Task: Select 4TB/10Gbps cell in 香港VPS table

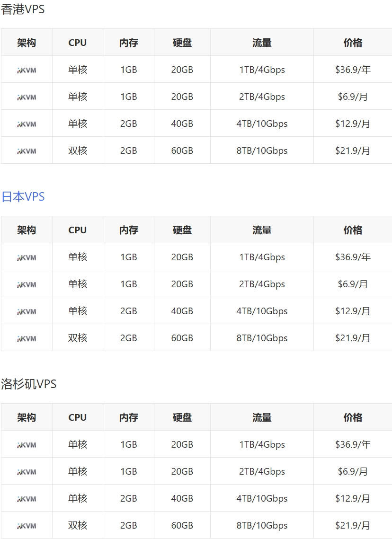Action: [262, 124]
